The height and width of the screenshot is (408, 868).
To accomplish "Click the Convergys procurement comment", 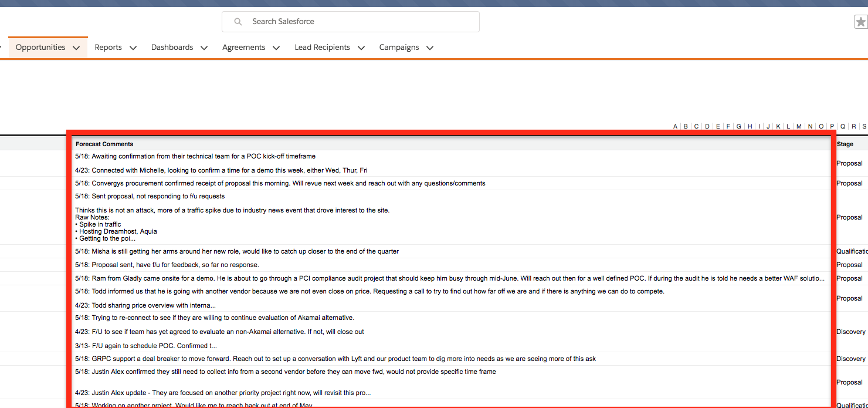I will (x=280, y=183).
